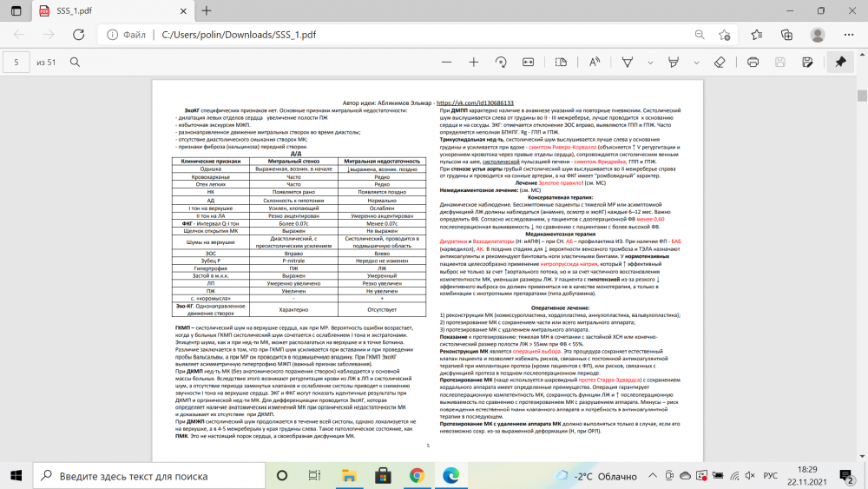
Task: Zoom in the PDF with plus button
Action: tap(473, 63)
